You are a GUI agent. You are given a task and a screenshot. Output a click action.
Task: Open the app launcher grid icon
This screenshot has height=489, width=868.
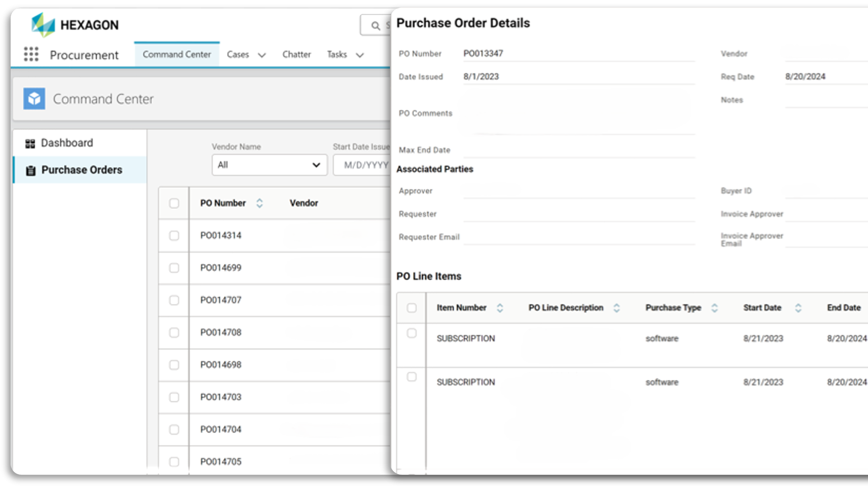point(31,54)
